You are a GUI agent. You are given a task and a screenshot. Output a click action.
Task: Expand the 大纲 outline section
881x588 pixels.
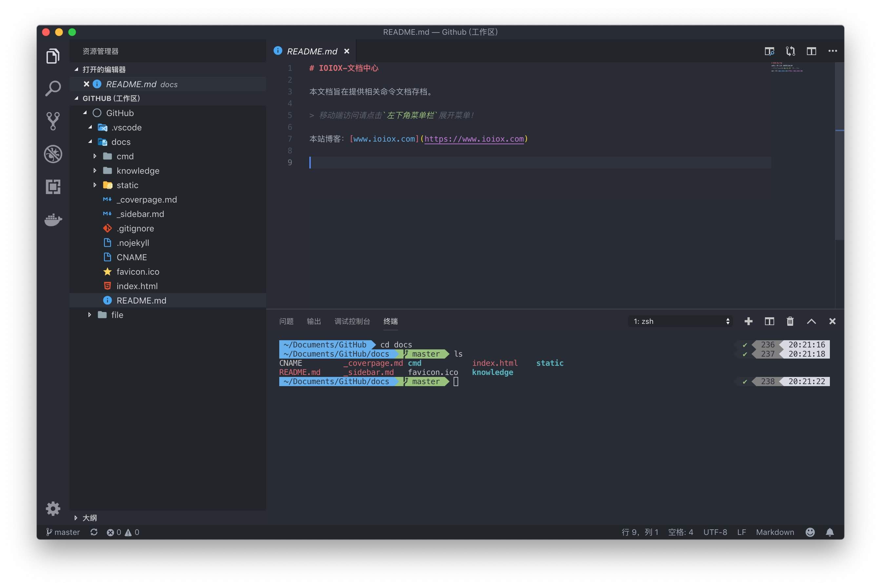89,518
